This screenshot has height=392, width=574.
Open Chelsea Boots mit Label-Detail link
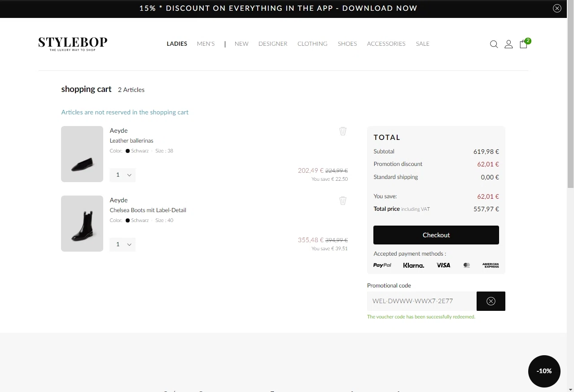coord(148,210)
